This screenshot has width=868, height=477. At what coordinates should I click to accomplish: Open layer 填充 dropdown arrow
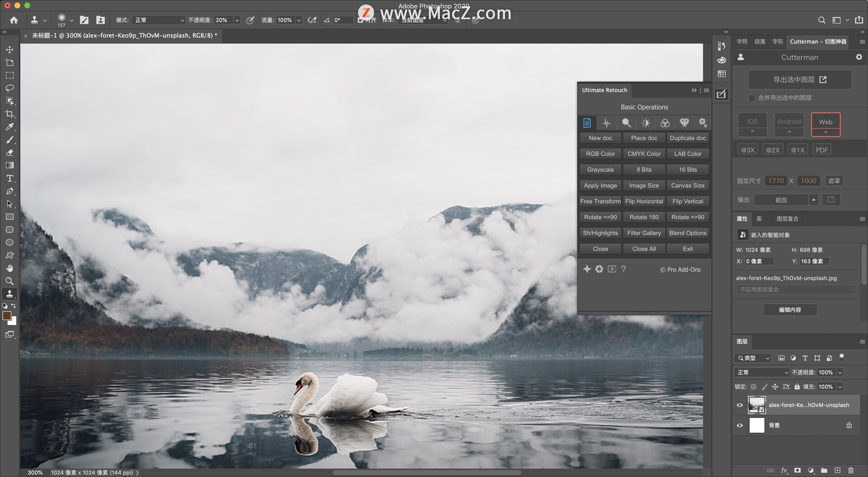pos(840,387)
